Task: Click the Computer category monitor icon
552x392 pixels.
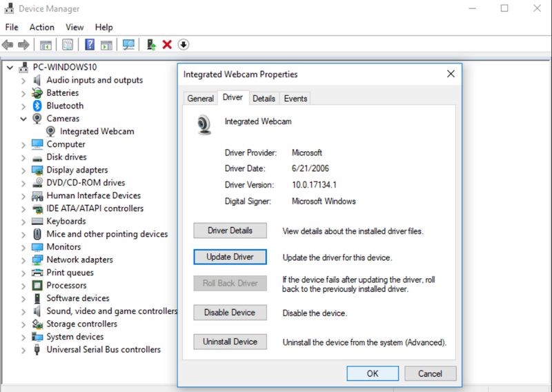Action: click(x=37, y=144)
